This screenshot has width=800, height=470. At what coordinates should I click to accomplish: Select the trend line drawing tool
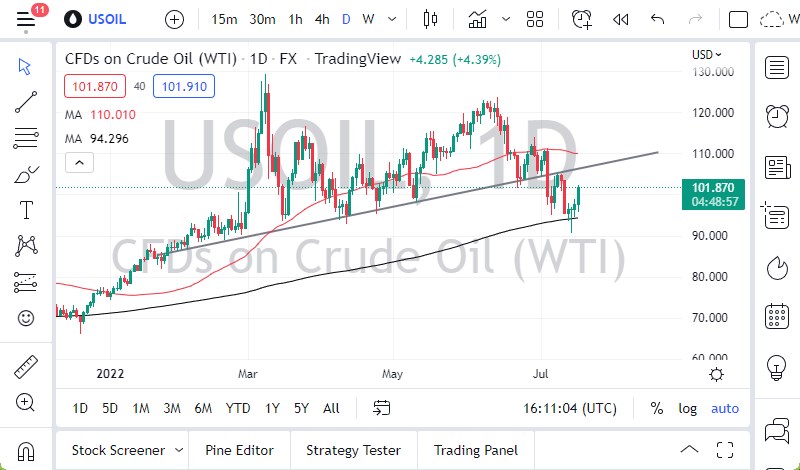pos(26,101)
